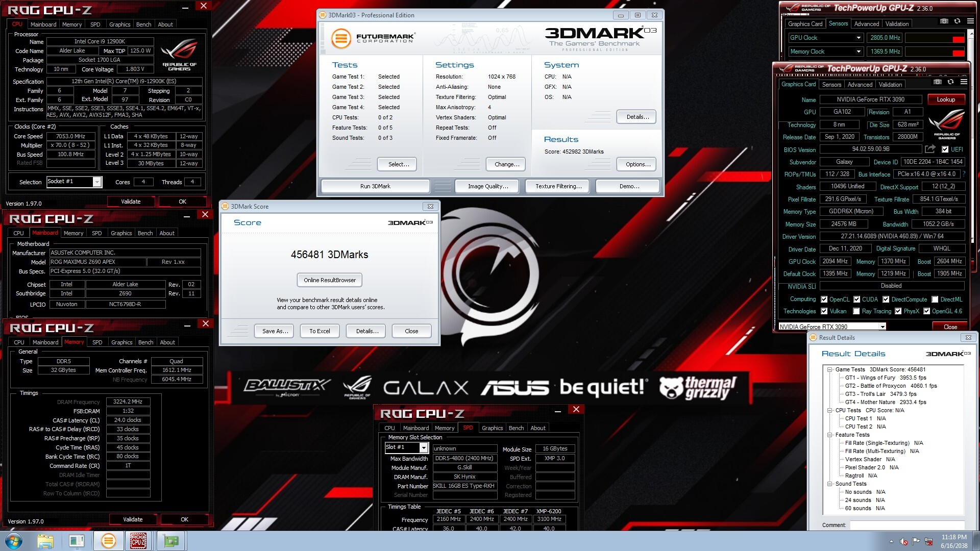
Task: Toggle the Ray Tracing checkbox
Action: coord(856,311)
